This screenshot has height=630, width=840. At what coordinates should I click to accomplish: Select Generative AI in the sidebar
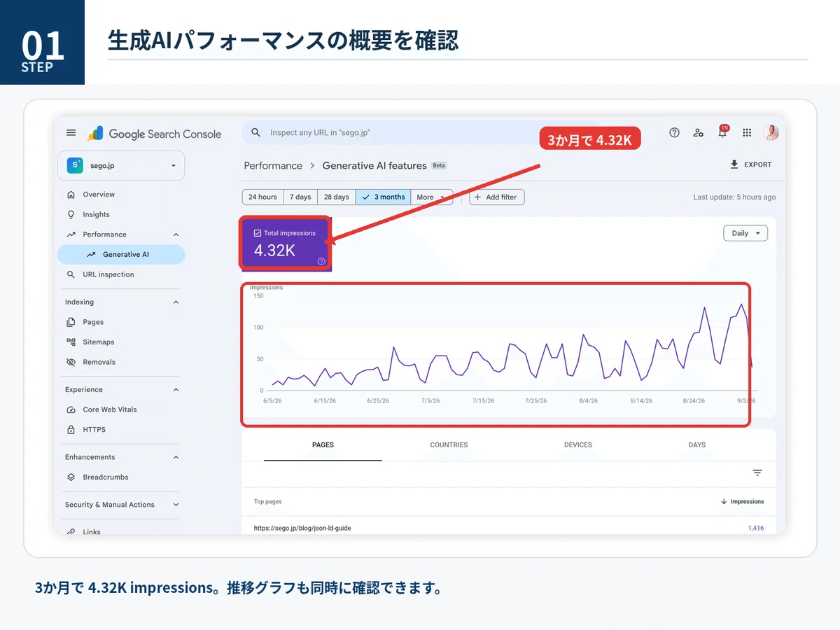[x=120, y=255]
